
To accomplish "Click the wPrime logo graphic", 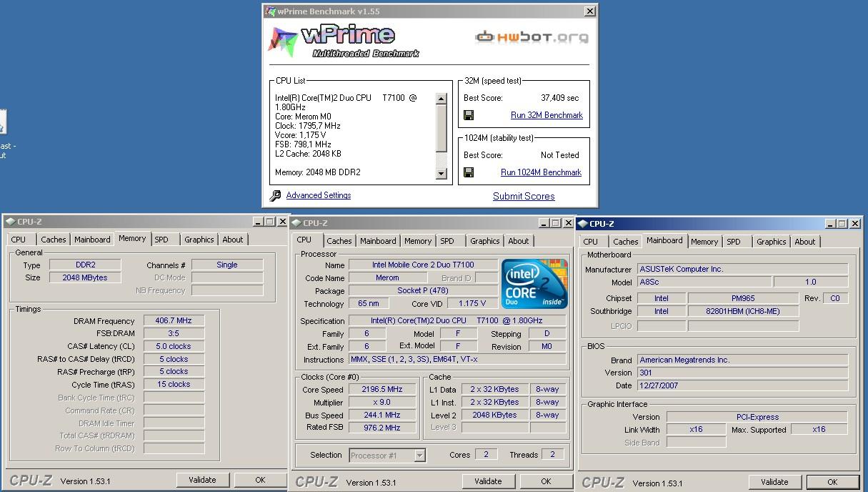I will (x=344, y=40).
